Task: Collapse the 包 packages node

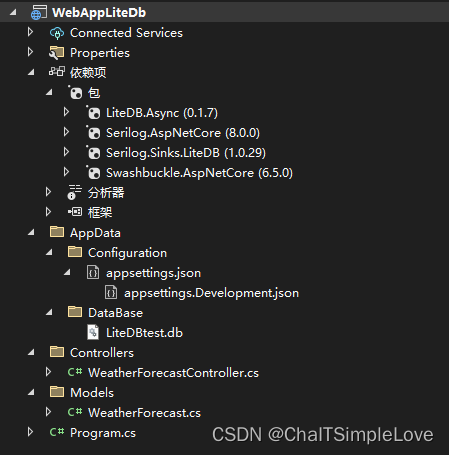Action: point(49,92)
